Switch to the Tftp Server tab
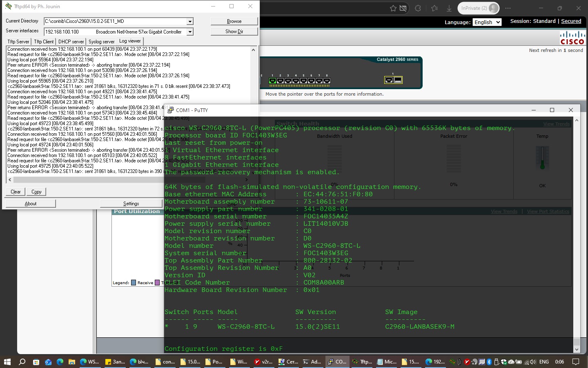Image resolution: width=588 pixels, height=368 pixels. [x=18, y=42]
